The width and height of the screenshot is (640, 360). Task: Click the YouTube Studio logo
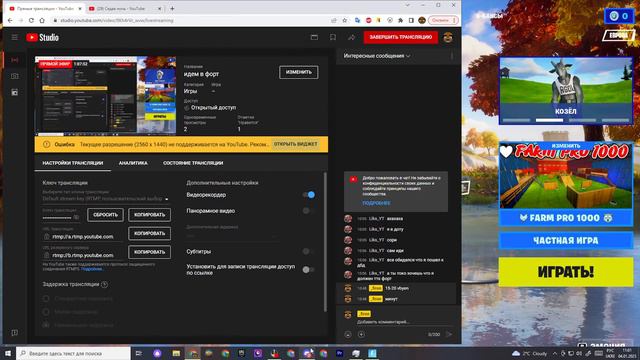coord(42,38)
